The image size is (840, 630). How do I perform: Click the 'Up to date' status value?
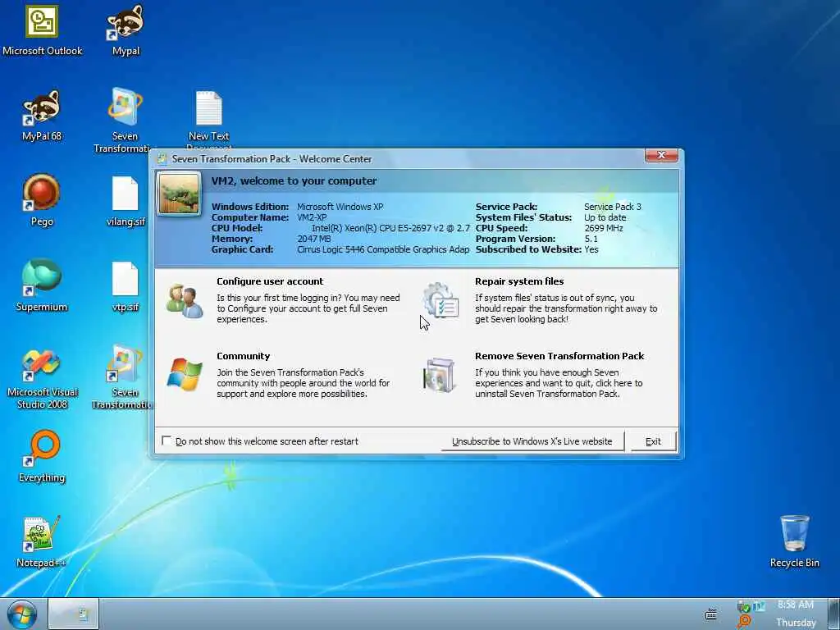pos(605,217)
